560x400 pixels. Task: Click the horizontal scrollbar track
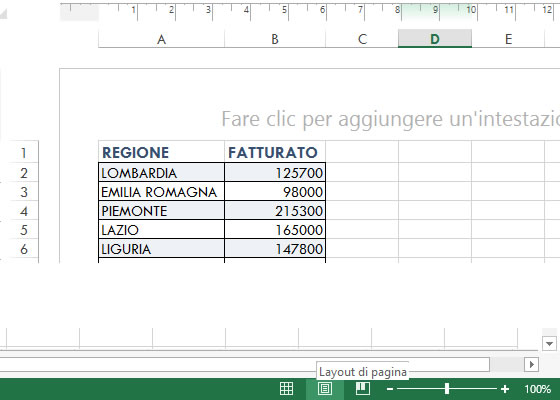[x=245, y=365]
